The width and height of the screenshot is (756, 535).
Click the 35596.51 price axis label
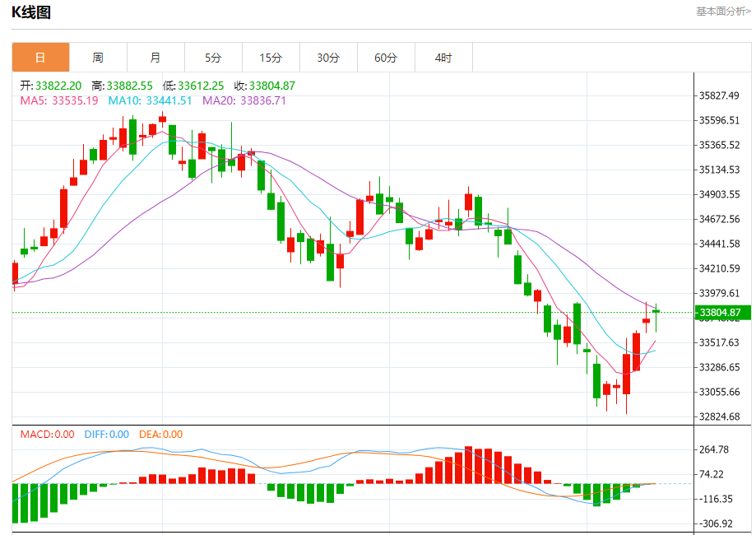click(719, 120)
